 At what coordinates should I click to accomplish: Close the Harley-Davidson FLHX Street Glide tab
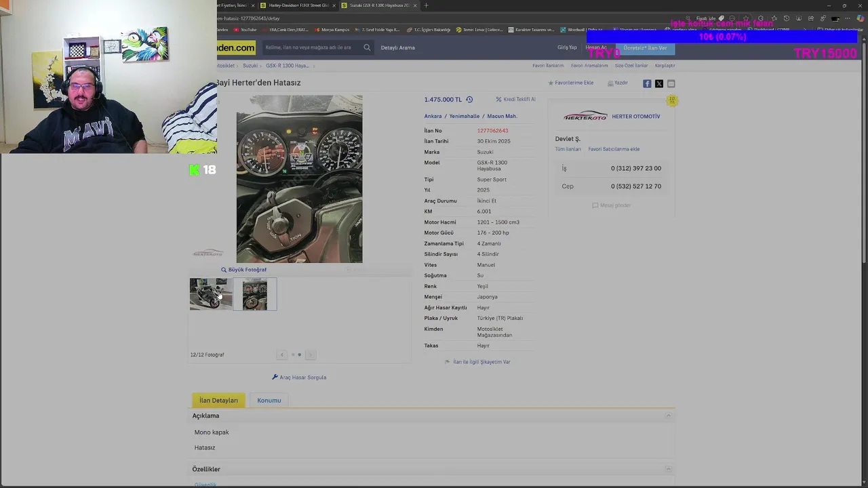(334, 5)
